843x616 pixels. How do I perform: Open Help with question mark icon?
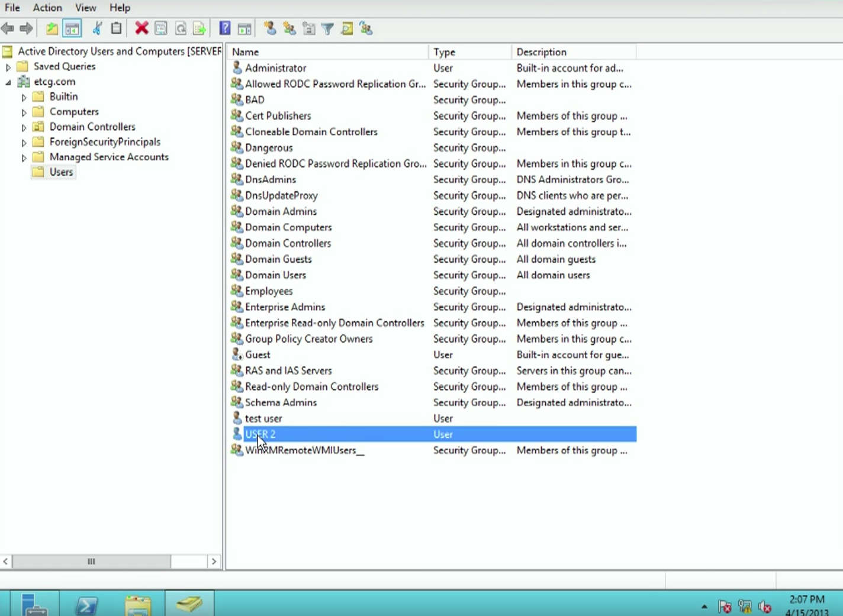pyautogui.click(x=225, y=28)
